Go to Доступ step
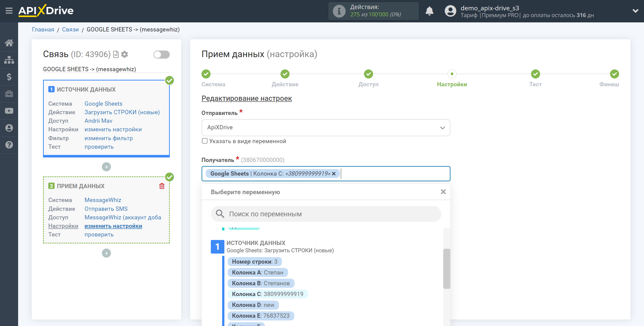This screenshot has width=644, height=326. click(x=369, y=74)
